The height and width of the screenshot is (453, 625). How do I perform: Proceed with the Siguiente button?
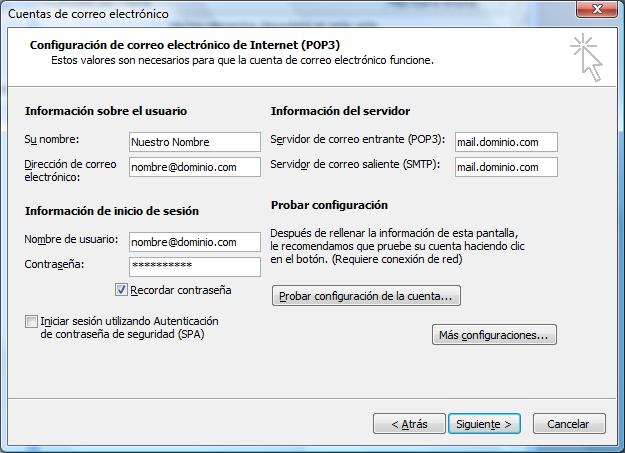point(484,424)
